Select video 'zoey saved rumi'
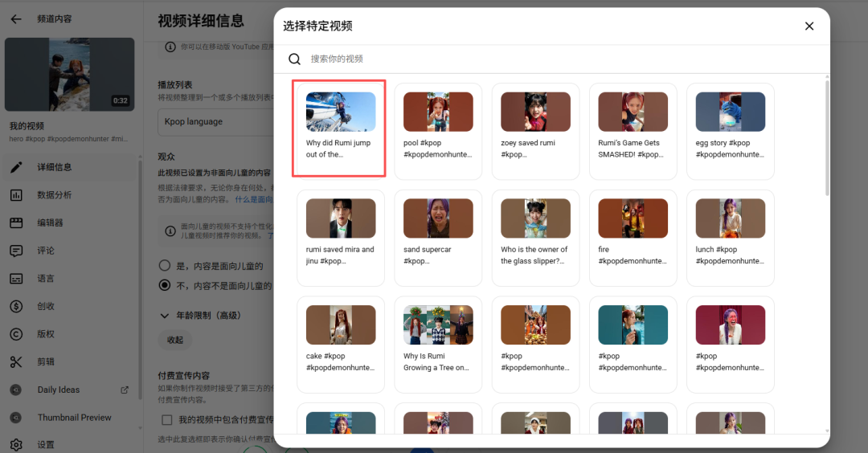The width and height of the screenshot is (868, 453). click(535, 132)
